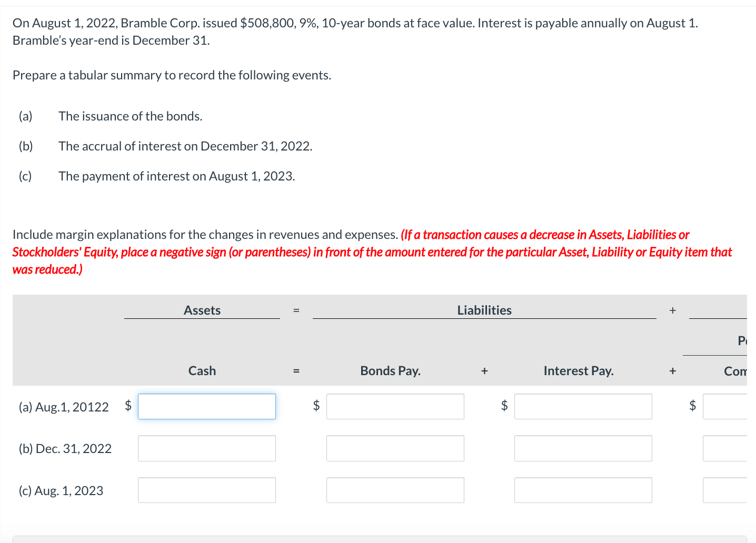
Task: Click the Cash input for the bond issuance row
Action: coord(206,406)
